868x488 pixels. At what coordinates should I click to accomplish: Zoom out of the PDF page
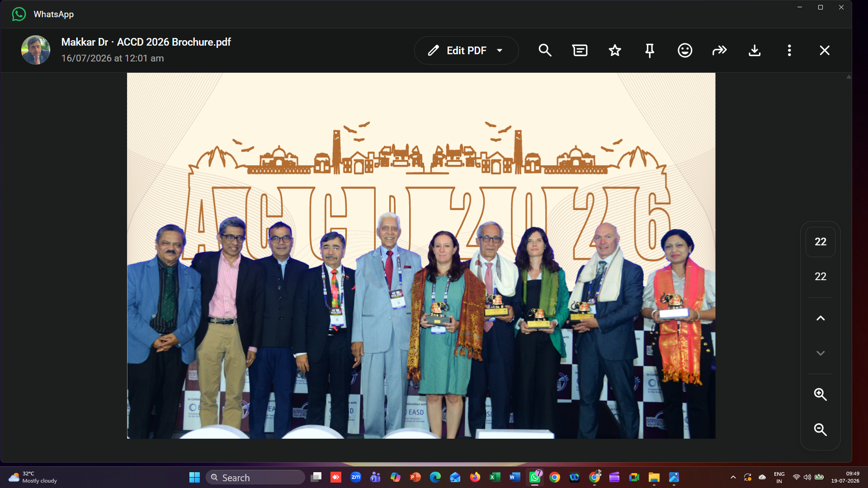coord(821,429)
